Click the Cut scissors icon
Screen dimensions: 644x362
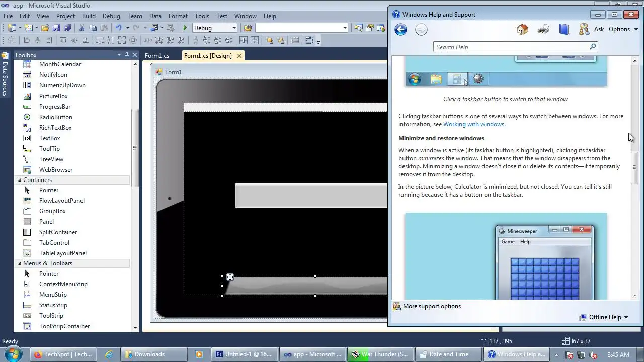click(x=81, y=28)
